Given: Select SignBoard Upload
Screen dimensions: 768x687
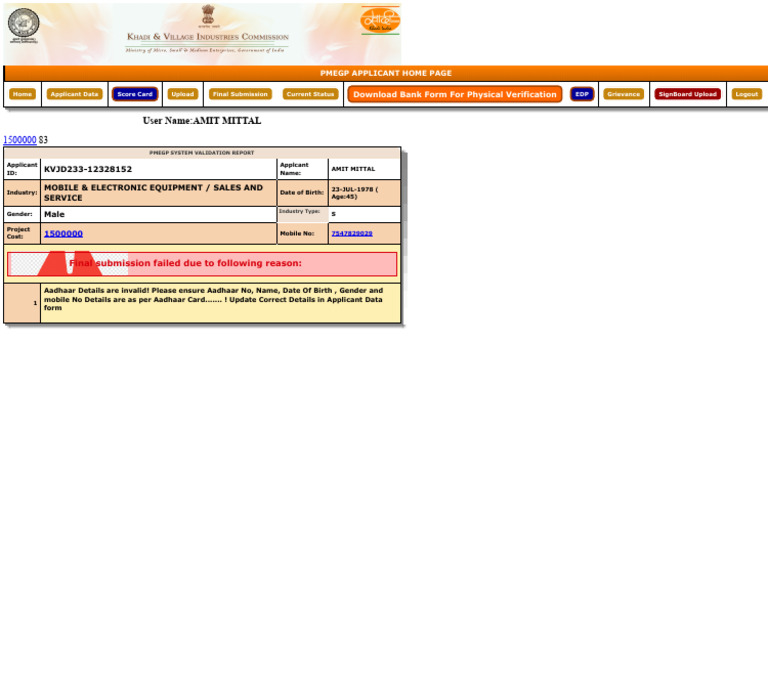Looking at the screenshot, I should pyautogui.click(x=687, y=94).
